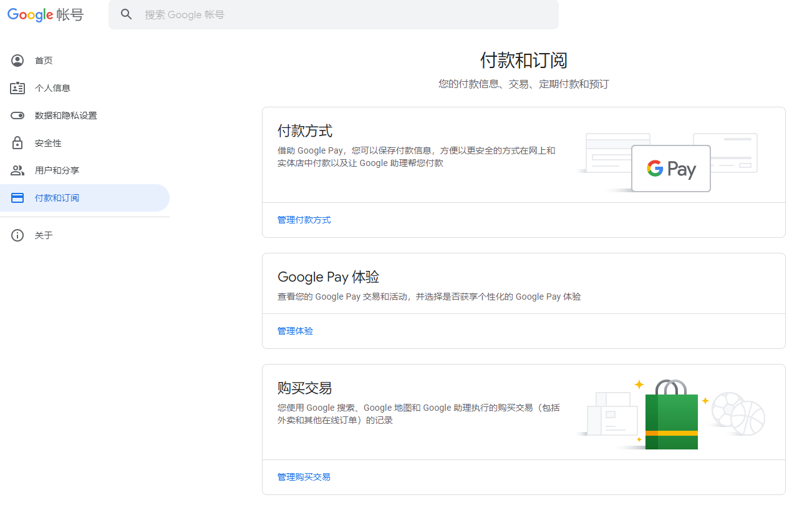Click the 关于 info icon

(17, 235)
